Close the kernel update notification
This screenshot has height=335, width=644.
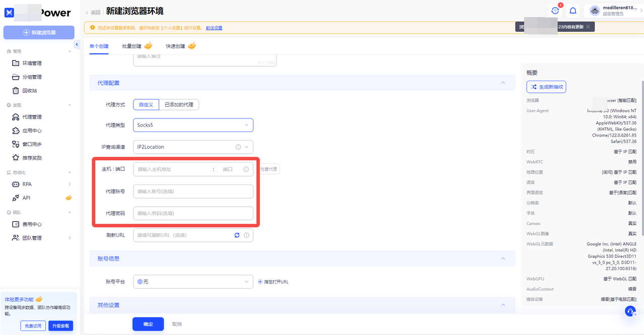click(x=588, y=26)
